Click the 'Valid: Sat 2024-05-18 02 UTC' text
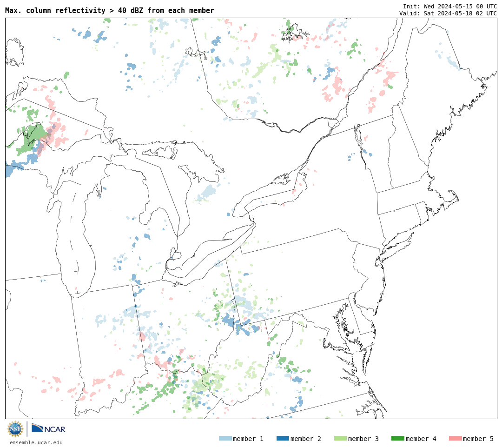502x448 pixels. [x=448, y=13]
